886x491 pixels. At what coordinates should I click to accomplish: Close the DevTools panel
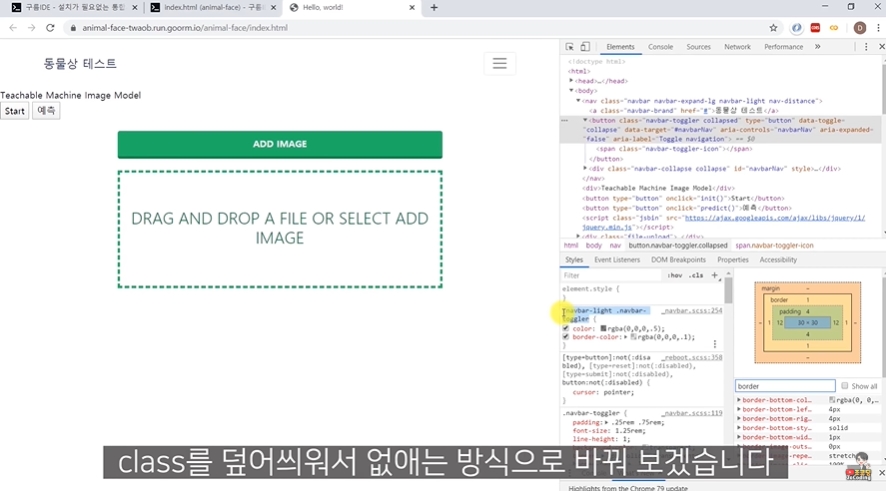click(x=881, y=47)
